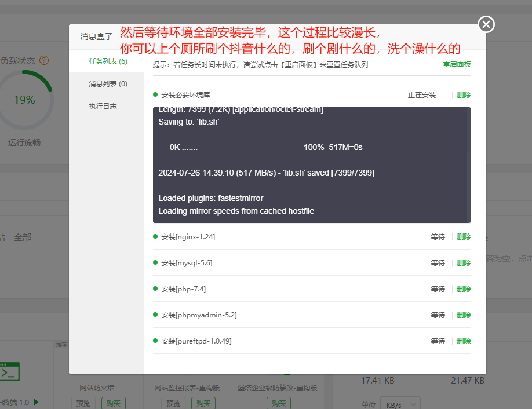Click the green play arrow beside 终端 1.0
532x409 pixels.
click(36, 401)
